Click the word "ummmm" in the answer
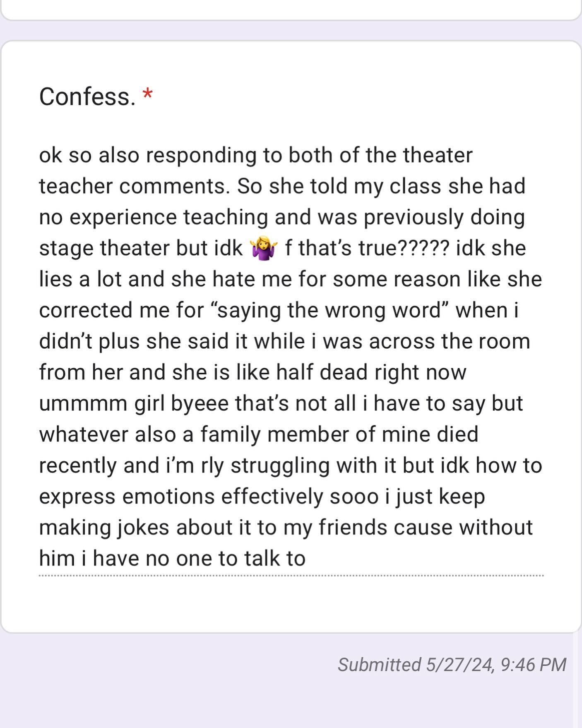Viewport: 582px width, 728px height. (x=83, y=404)
